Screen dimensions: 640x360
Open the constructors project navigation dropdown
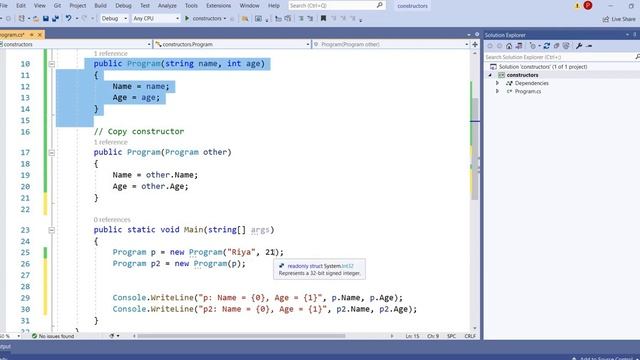[x=76, y=44]
